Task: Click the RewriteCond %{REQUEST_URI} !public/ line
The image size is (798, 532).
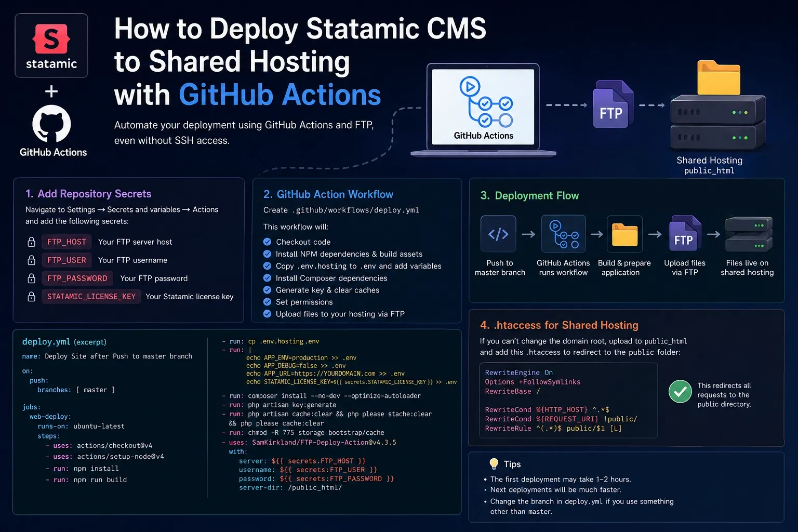Action: [x=561, y=419]
